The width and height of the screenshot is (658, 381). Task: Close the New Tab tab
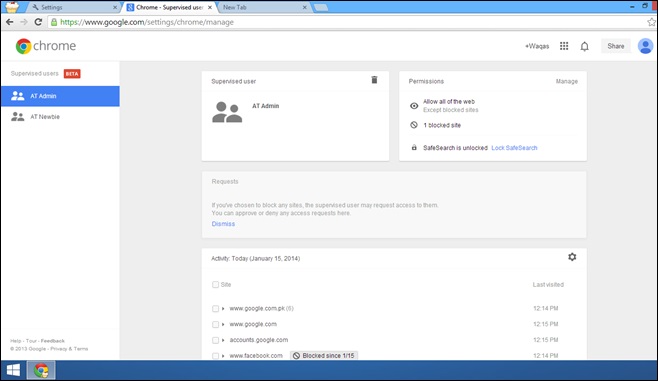coord(305,8)
